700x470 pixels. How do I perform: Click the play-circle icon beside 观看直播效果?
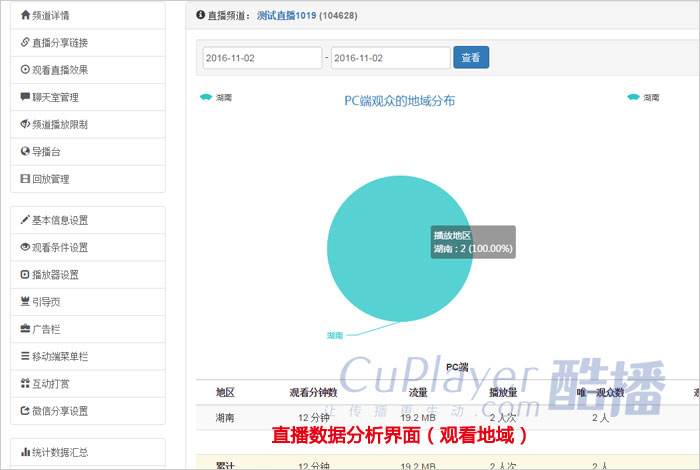pyautogui.click(x=25, y=70)
